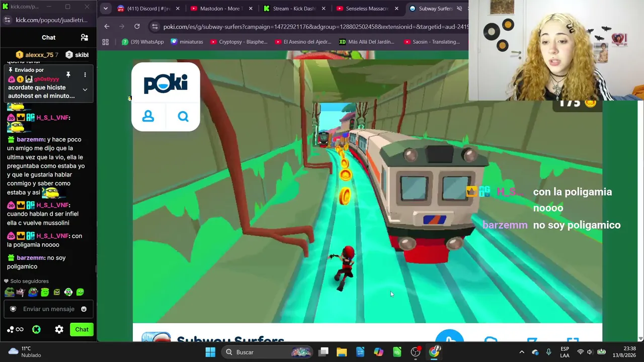Open the Más Allá Del Jardín bookmark
The width and height of the screenshot is (644, 362).
click(366, 42)
